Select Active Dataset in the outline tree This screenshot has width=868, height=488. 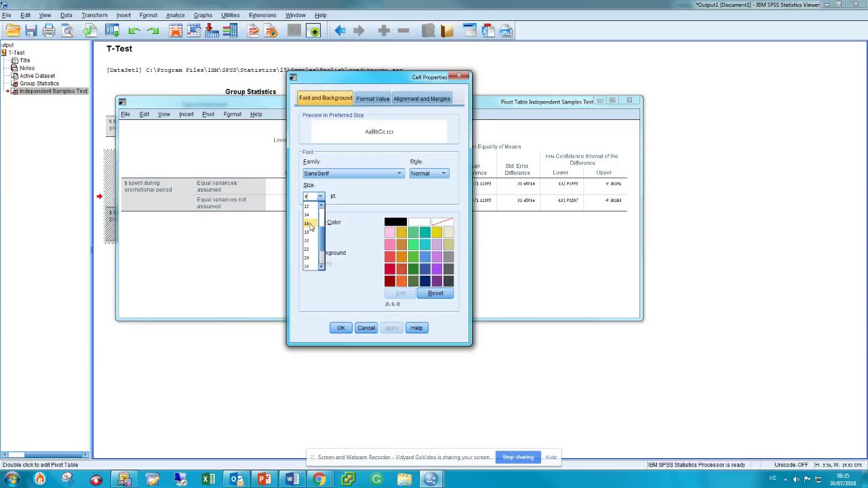37,76
